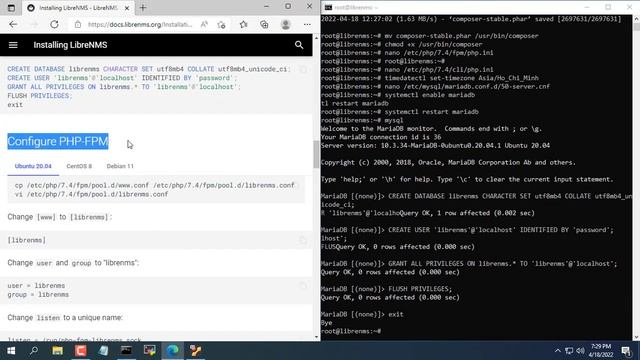Viewport: 640px width, 360px height.
Task: Open the taskbar clock and date
Action: (x=601, y=351)
